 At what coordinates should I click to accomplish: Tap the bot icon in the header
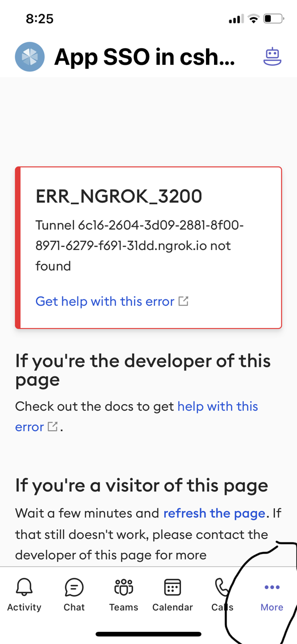coord(272,56)
